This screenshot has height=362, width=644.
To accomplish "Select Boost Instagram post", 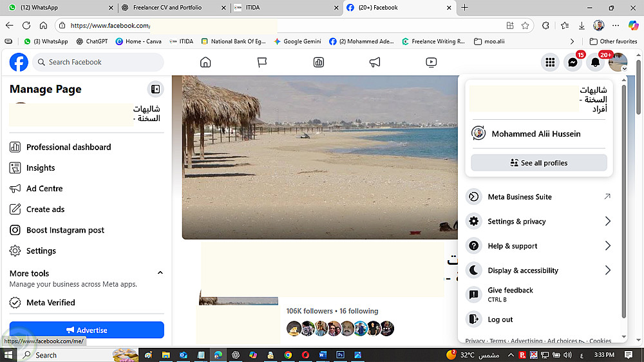I will pyautogui.click(x=87, y=230).
